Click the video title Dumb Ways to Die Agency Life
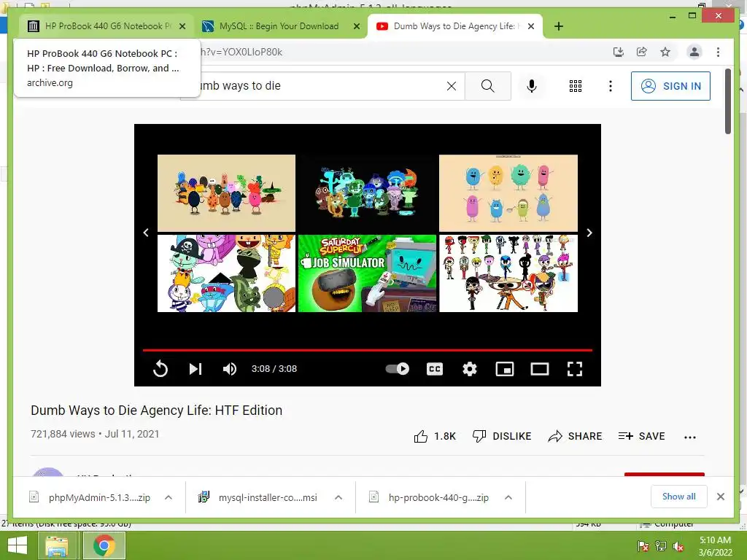The width and height of the screenshot is (747, 560). point(156,411)
